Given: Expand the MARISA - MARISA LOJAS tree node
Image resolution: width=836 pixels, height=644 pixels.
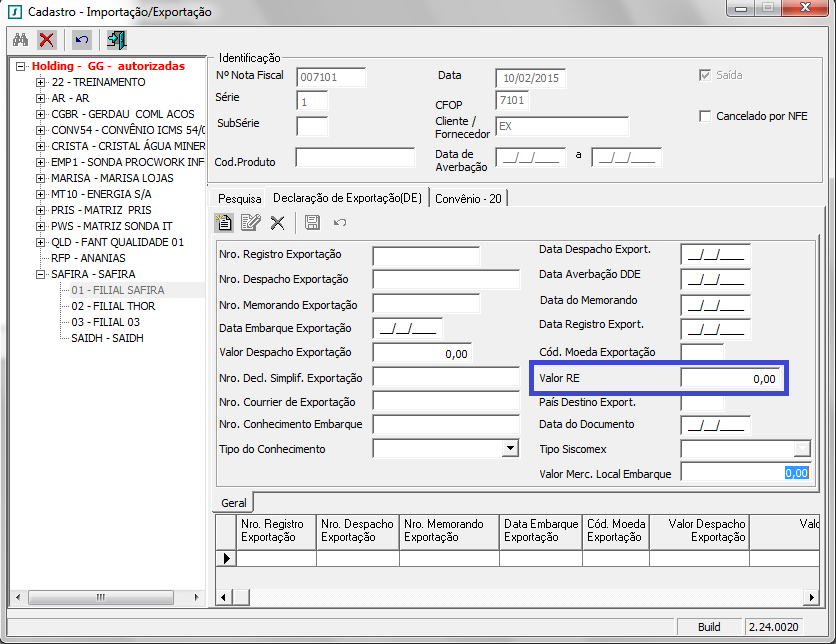Looking at the screenshot, I should (x=41, y=178).
